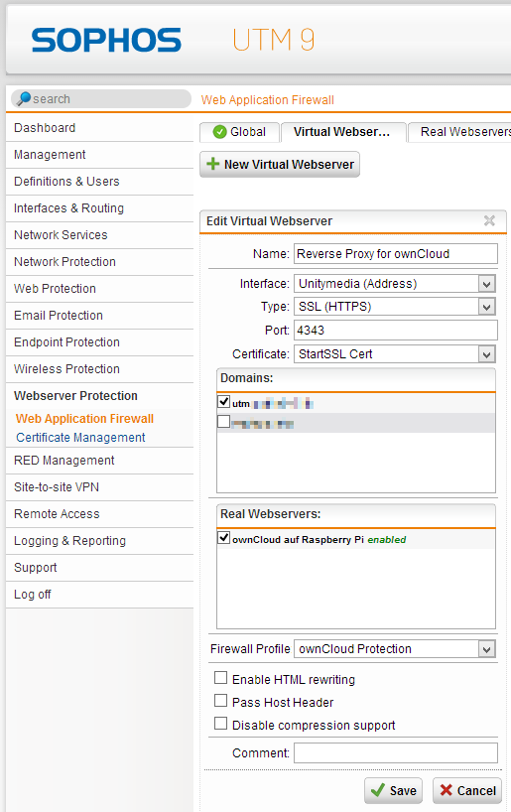Open Wireless Protection menu
Viewport: 511px width, 812px height.
click(x=99, y=369)
